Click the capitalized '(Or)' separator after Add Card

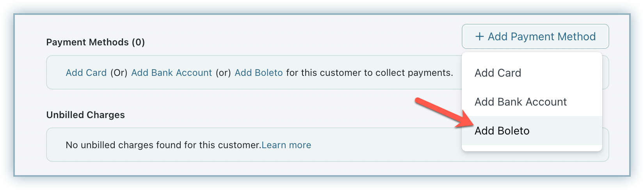(x=119, y=73)
